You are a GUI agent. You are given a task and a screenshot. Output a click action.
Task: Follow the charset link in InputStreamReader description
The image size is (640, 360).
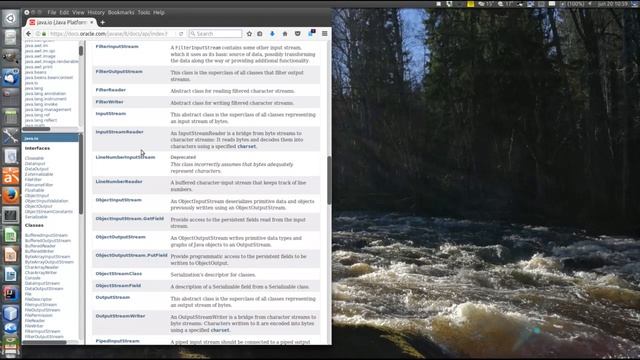[247, 146]
